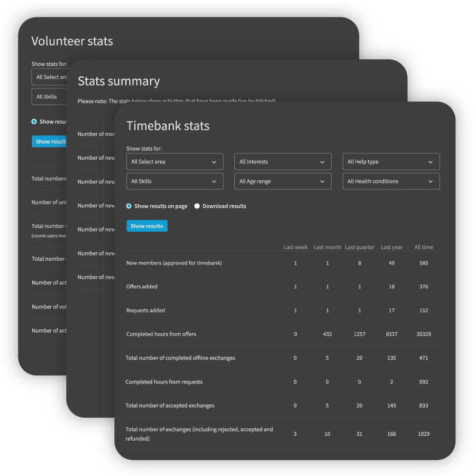476x476 pixels.
Task: Click the chevron on the All Interests dropdown
Action: tap(322, 162)
